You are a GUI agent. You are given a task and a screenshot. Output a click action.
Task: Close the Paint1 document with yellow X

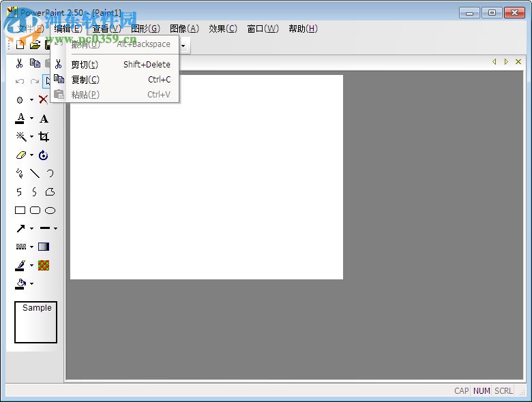pos(518,62)
